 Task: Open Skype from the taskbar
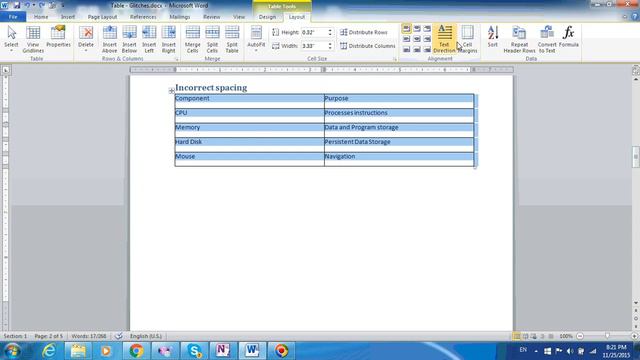[x=194, y=351]
